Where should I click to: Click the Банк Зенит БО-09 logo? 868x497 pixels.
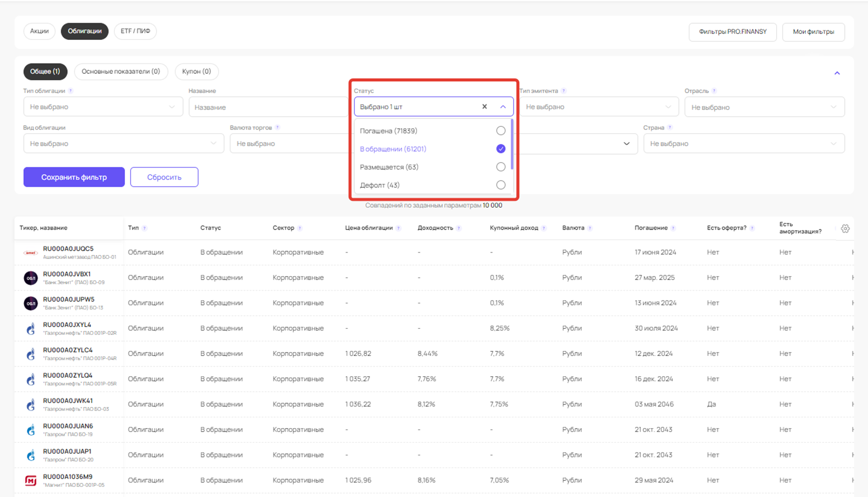click(x=31, y=278)
